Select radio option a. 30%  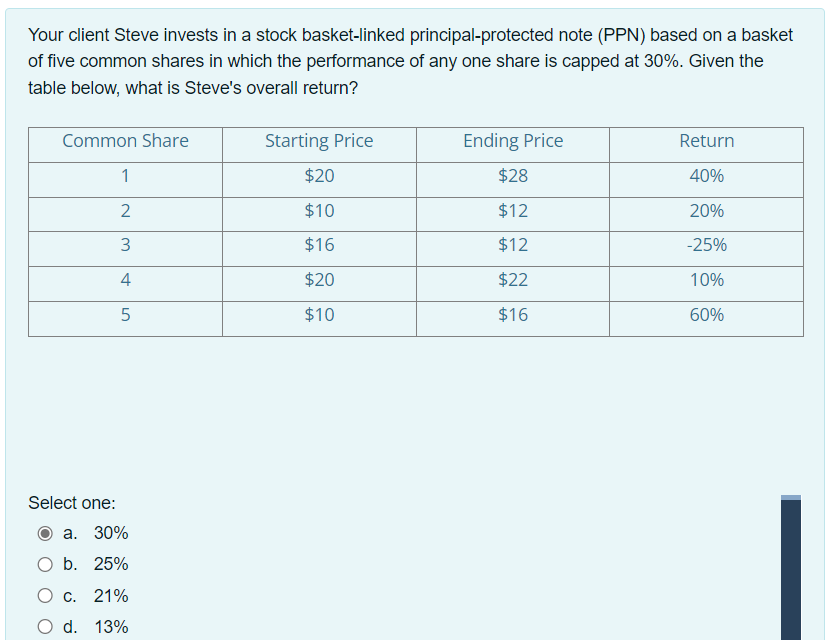(45, 533)
